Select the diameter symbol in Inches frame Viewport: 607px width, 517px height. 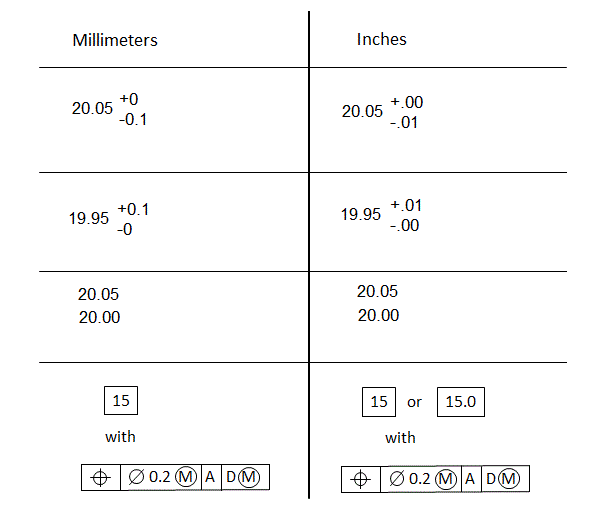click(396, 479)
